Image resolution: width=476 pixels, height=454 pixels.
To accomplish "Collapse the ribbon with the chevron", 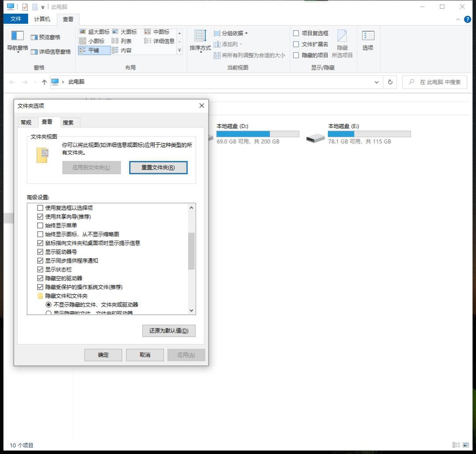I will coord(458,19).
